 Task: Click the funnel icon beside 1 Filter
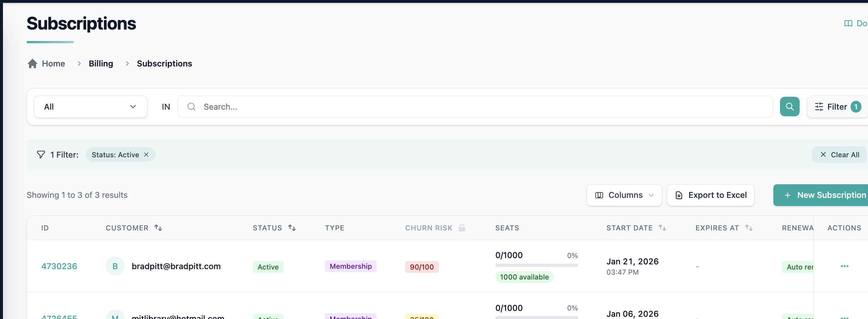click(41, 155)
